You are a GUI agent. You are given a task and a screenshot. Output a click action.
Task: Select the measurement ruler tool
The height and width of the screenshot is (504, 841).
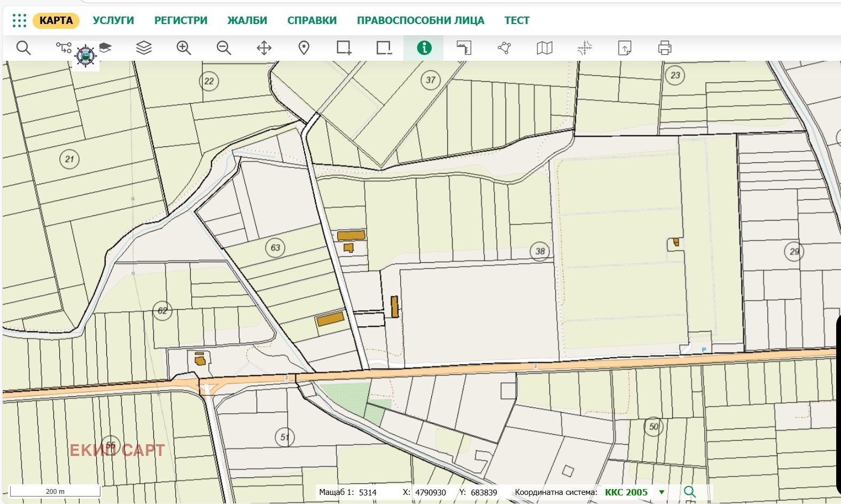[464, 48]
